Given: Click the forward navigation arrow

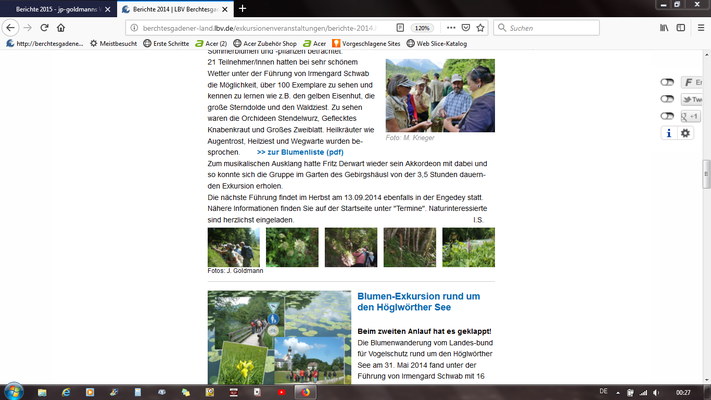Looking at the screenshot, I should (28, 28).
